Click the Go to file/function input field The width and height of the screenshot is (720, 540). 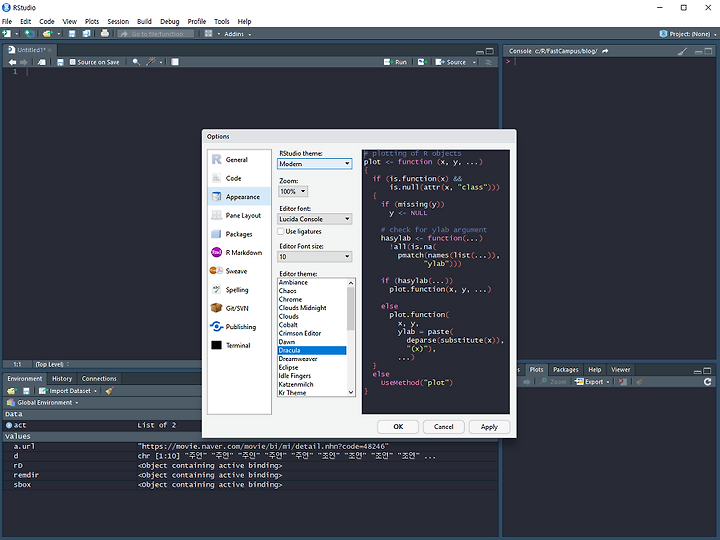pos(156,34)
